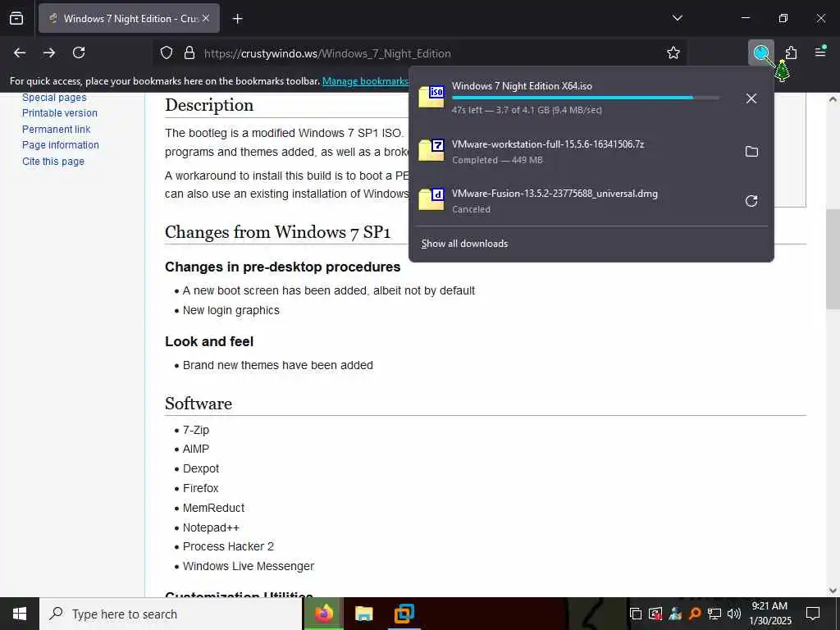Viewport: 840px width, 630px height.
Task: Show all downloads
Action: tap(464, 244)
